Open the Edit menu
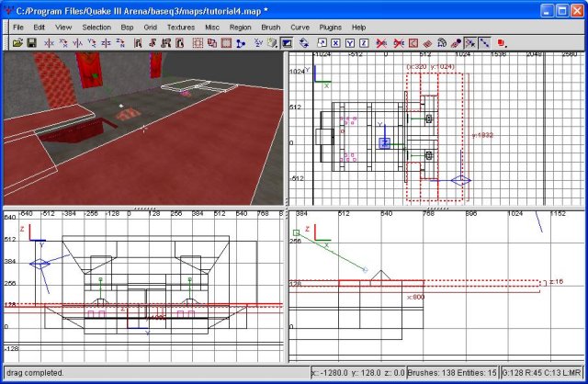The image size is (588, 384). (39, 28)
